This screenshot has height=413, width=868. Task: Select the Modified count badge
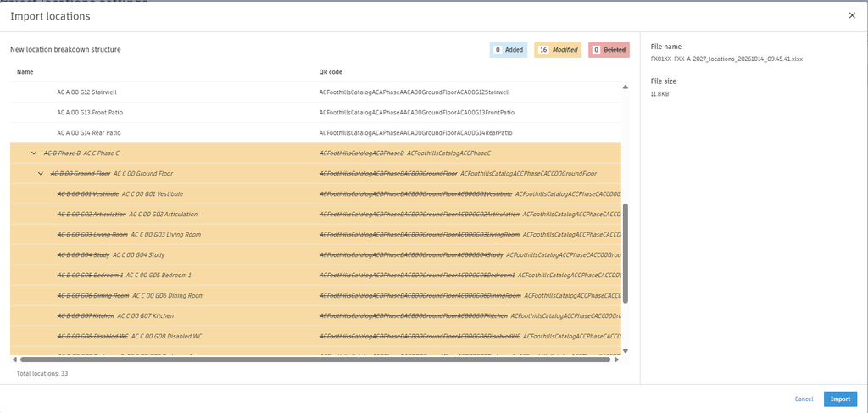(x=558, y=50)
